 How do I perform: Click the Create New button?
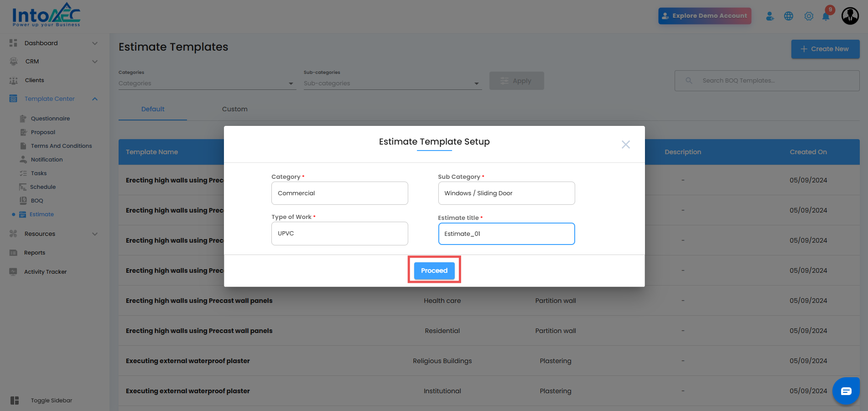tap(825, 49)
